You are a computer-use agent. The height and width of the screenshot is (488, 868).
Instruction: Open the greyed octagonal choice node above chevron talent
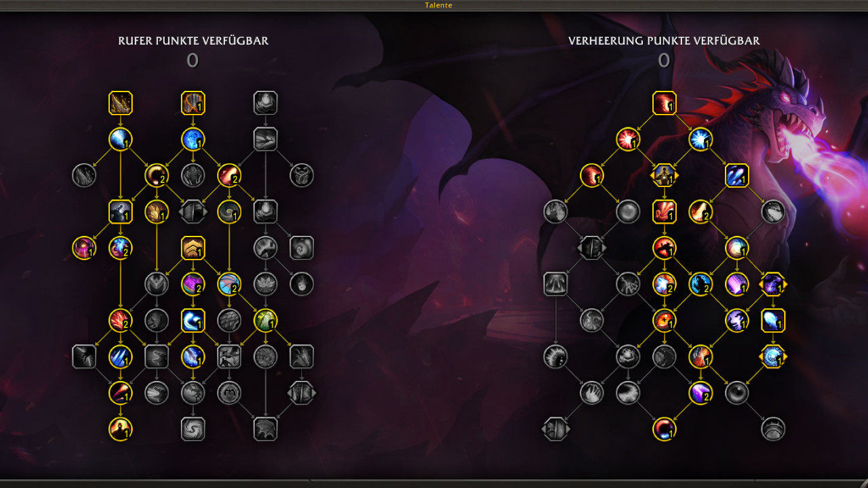tap(193, 212)
